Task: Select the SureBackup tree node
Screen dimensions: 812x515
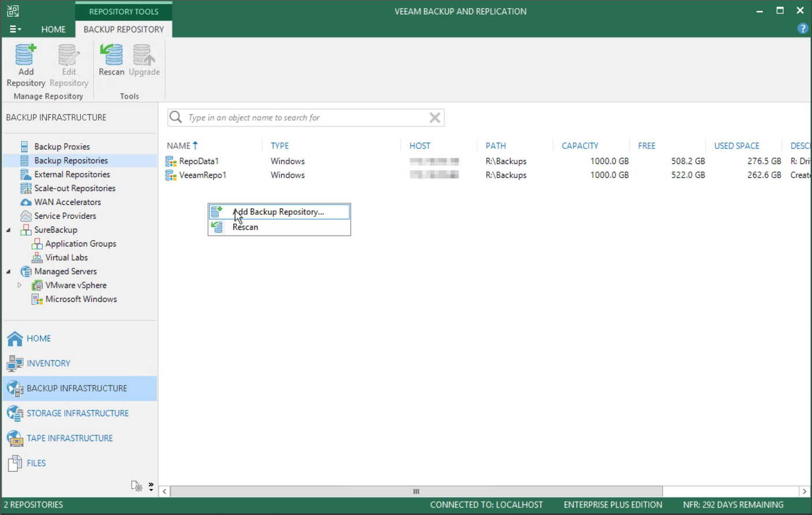Action: click(x=55, y=230)
